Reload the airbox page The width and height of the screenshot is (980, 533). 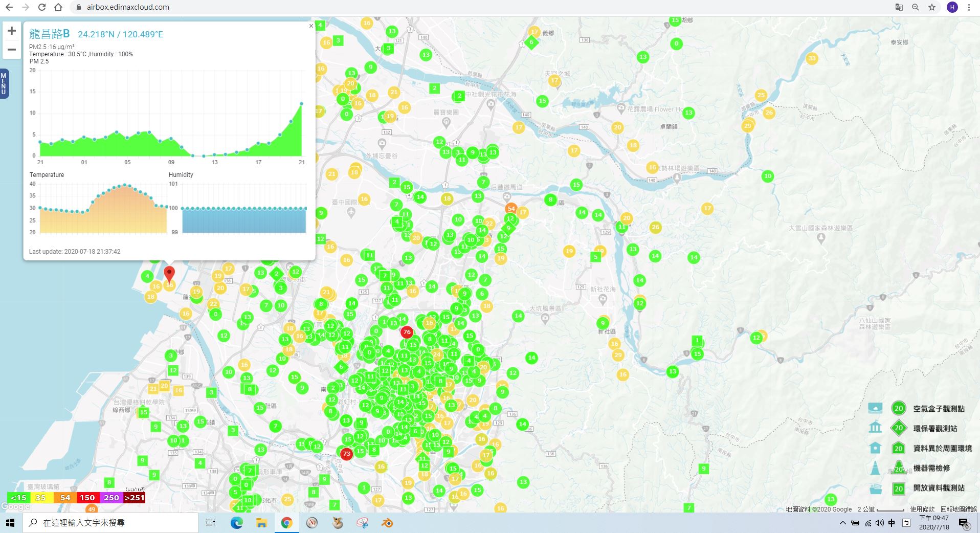[42, 7]
